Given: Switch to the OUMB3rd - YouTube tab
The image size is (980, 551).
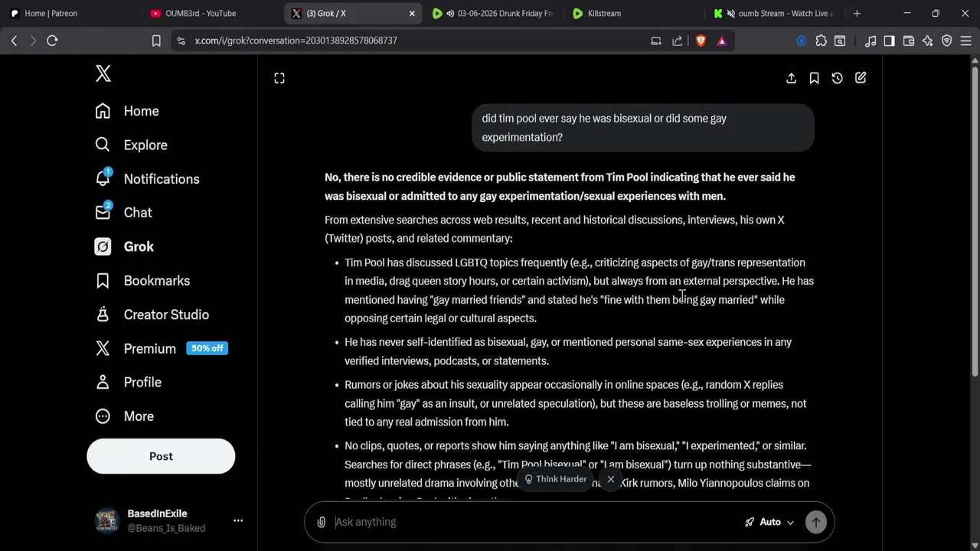Looking at the screenshot, I should [212, 13].
